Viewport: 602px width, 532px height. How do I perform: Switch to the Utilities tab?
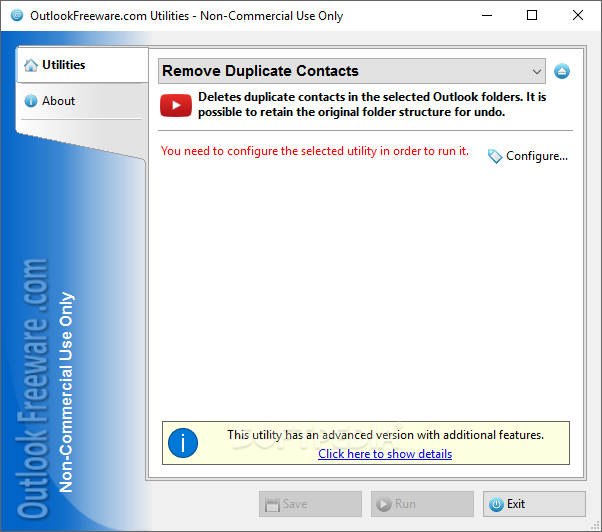tap(82, 65)
